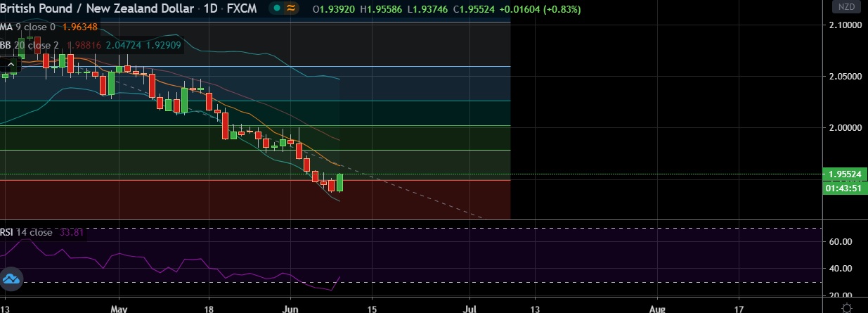This screenshot has height=313, width=868.
Task: Click the cloud logo beside the RSI pane
Action: click(x=11, y=281)
